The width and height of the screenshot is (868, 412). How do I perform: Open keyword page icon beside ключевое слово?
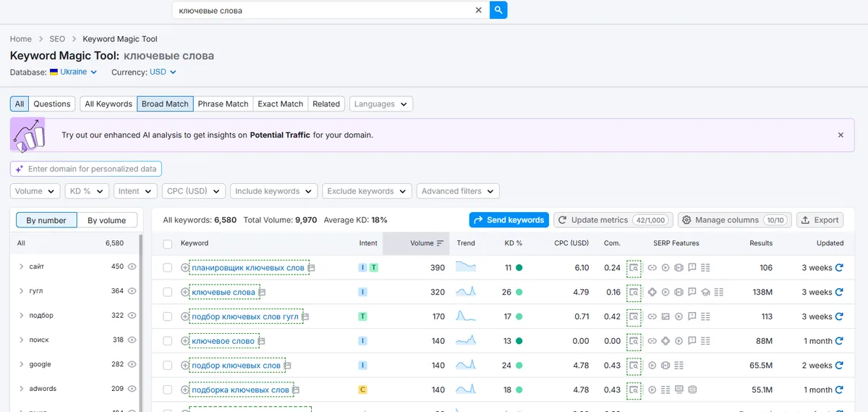pos(261,341)
